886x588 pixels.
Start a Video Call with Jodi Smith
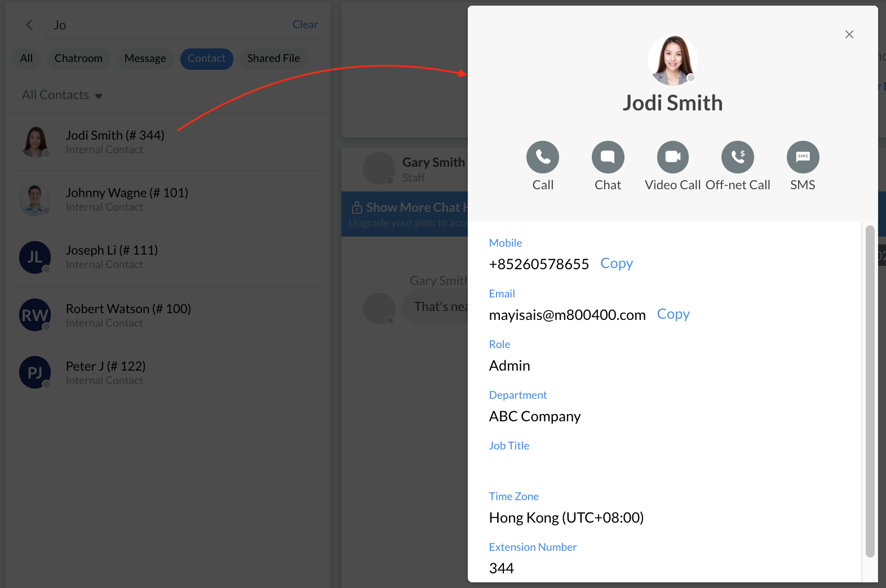pos(673,157)
